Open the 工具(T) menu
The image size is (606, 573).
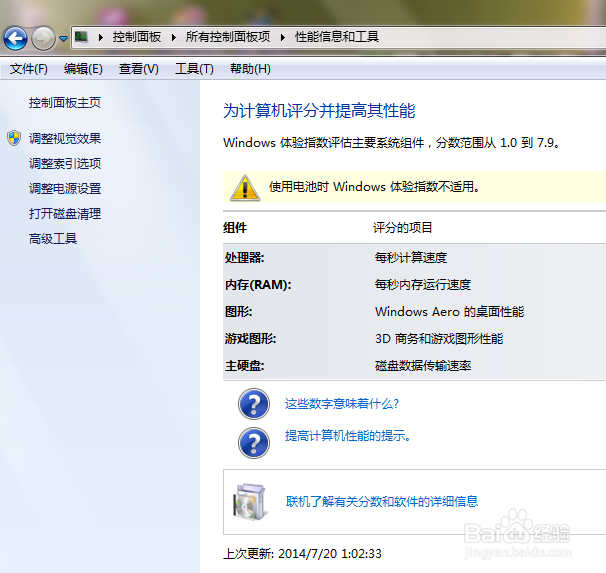194,69
